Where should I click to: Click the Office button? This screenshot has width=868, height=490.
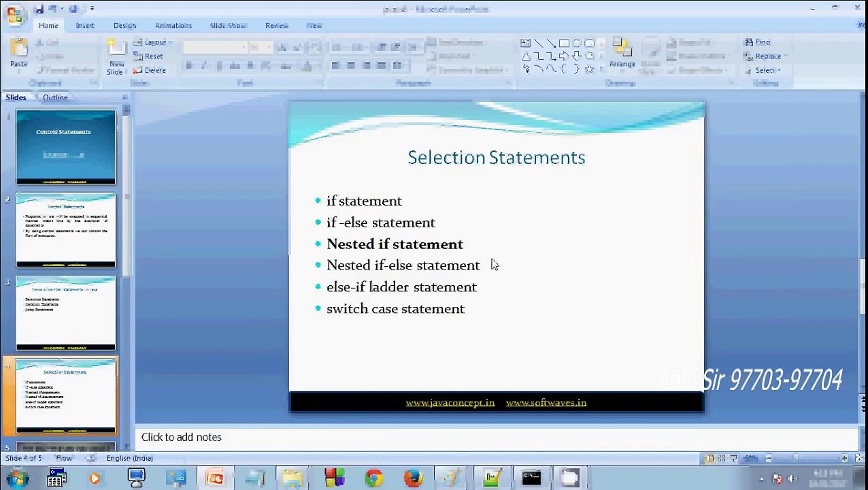point(14,14)
